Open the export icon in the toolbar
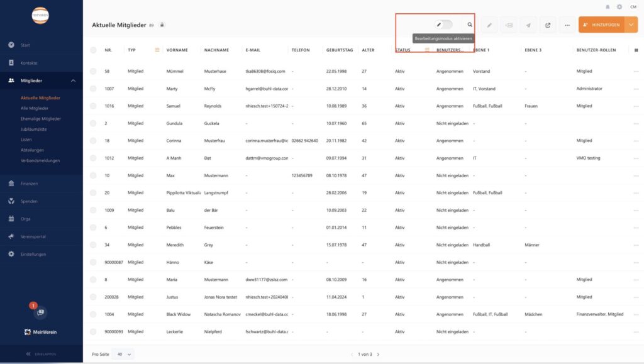 pyautogui.click(x=548, y=25)
